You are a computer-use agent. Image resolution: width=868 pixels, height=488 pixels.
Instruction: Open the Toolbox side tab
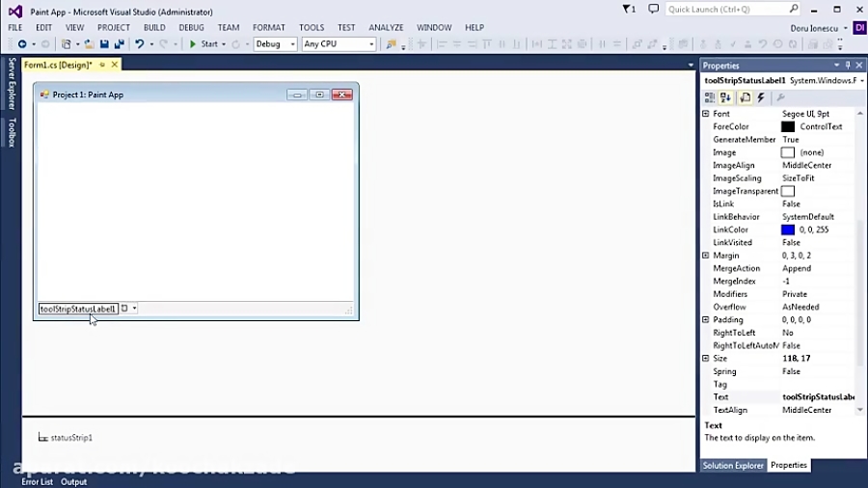(12, 132)
